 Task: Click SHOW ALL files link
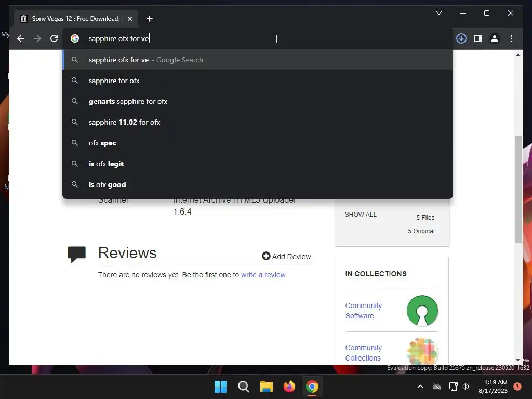pos(361,215)
